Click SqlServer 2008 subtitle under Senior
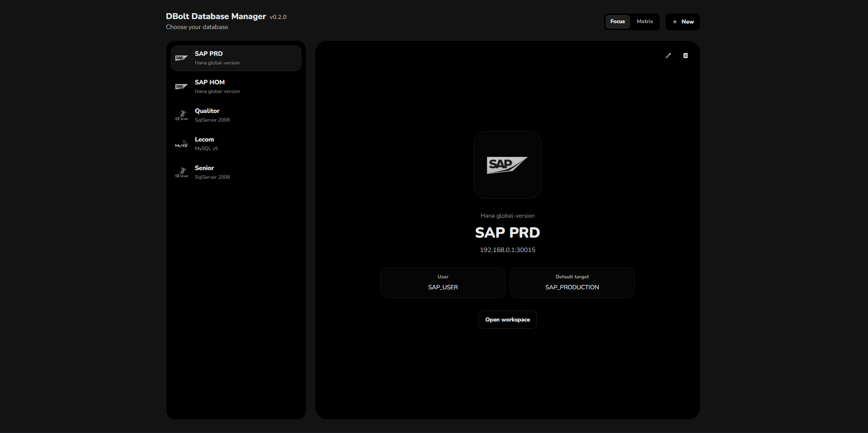This screenshot has height=433, width=868. click(x=212, y=177)
